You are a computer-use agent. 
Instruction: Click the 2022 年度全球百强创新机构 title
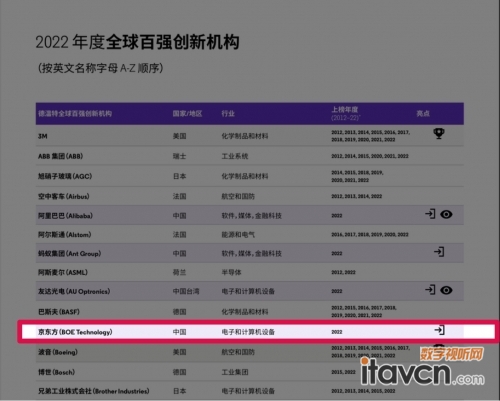point(137,42)
